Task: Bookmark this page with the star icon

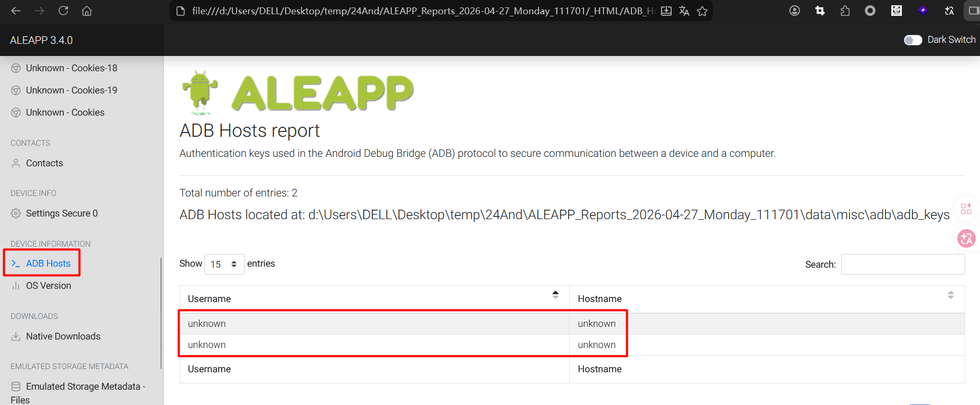Action: [x=702, y=11]
